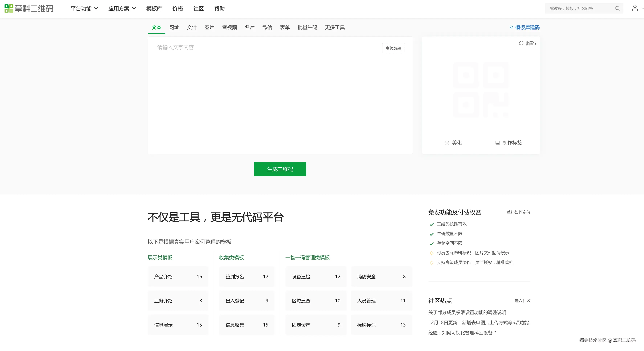Click the search magnifier icon
Screen dimensions: 644x351
click(617, 9)
